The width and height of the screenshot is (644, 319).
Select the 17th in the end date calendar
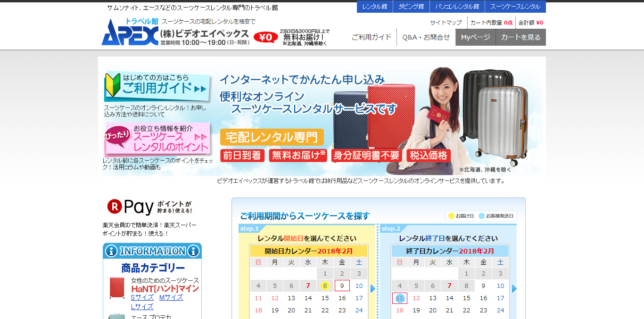pos(501,298)
